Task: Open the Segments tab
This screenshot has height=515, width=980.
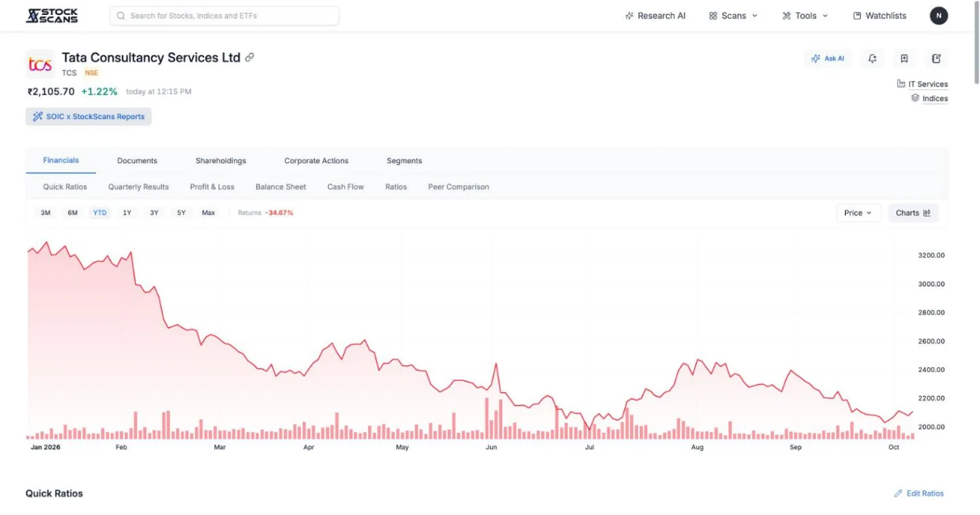Action: (x=404, y=161)
